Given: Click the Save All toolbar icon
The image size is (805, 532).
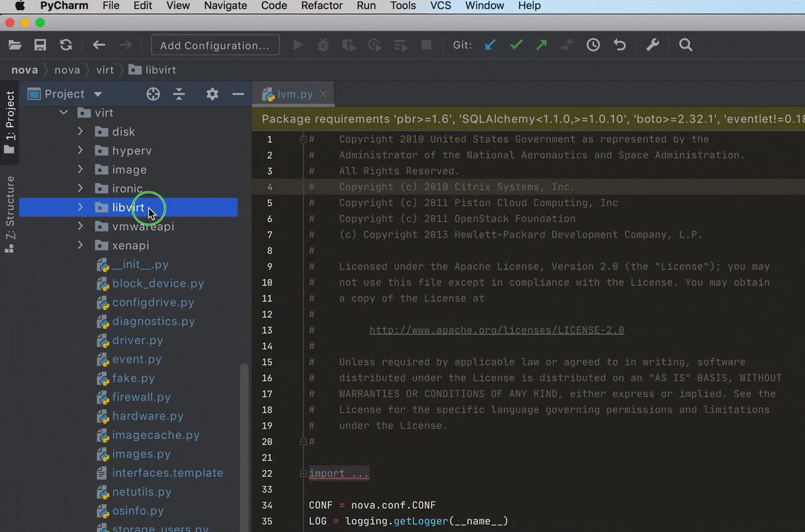Looking at the screenshot, I should click(41, 45).
